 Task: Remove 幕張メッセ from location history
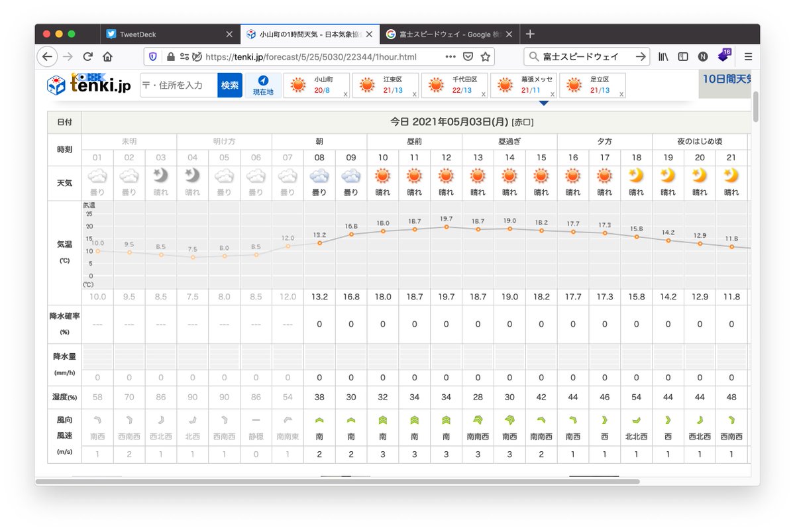552,95
